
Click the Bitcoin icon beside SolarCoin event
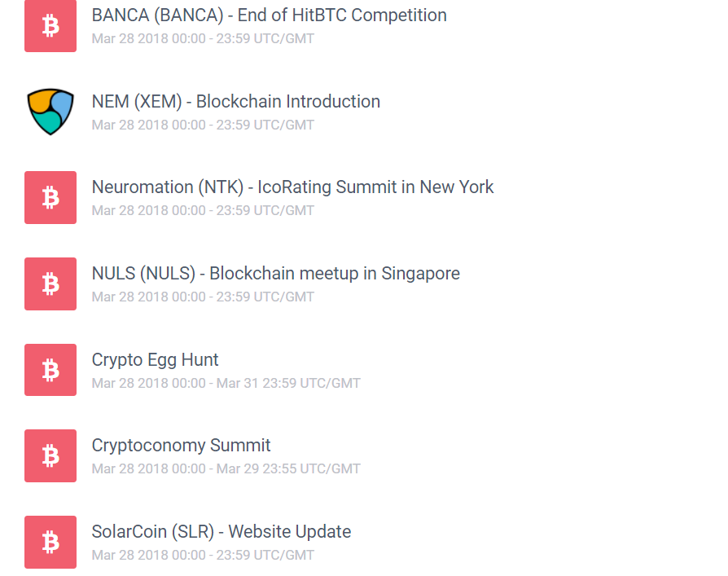50,542
